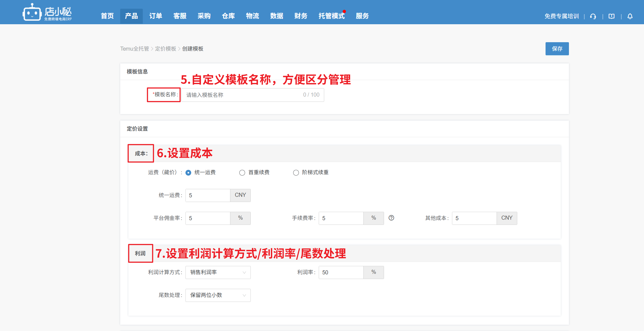Select 首重续费 radio option

pos(242,173)
